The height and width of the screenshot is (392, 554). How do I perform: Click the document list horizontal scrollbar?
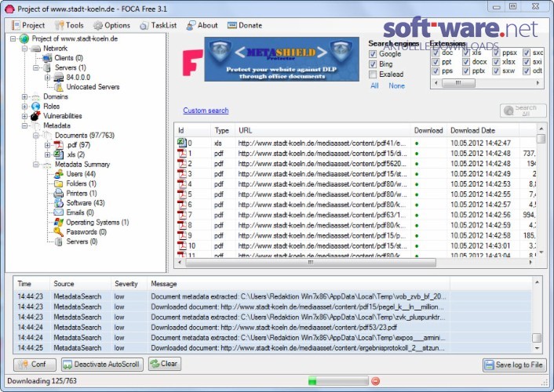[355, 263]
